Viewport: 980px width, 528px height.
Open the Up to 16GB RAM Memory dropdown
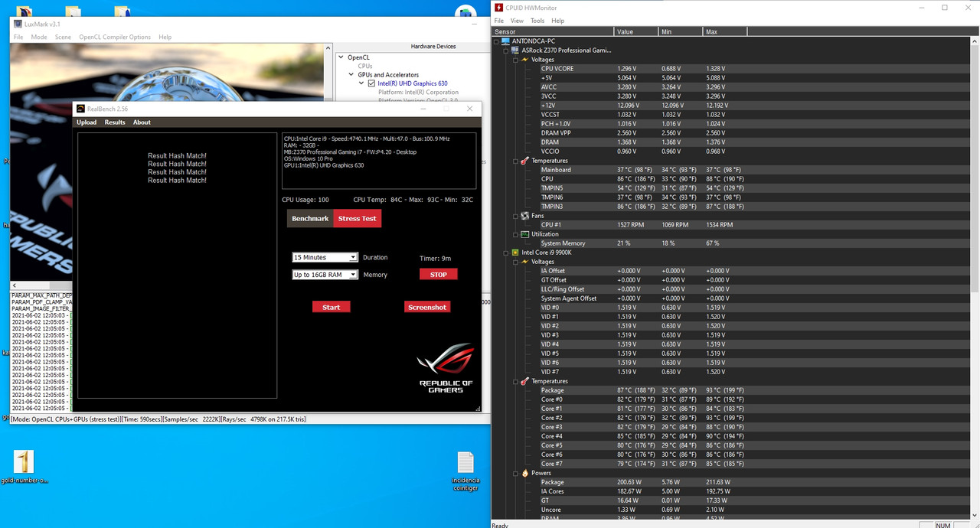point(325,275)
